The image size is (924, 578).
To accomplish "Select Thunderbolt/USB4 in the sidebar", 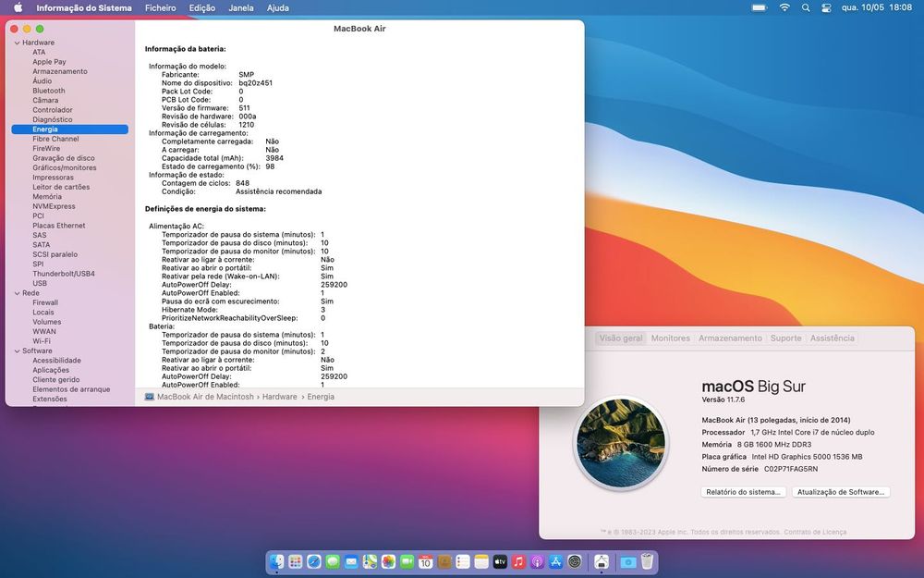I will click(x=63, y=274).
